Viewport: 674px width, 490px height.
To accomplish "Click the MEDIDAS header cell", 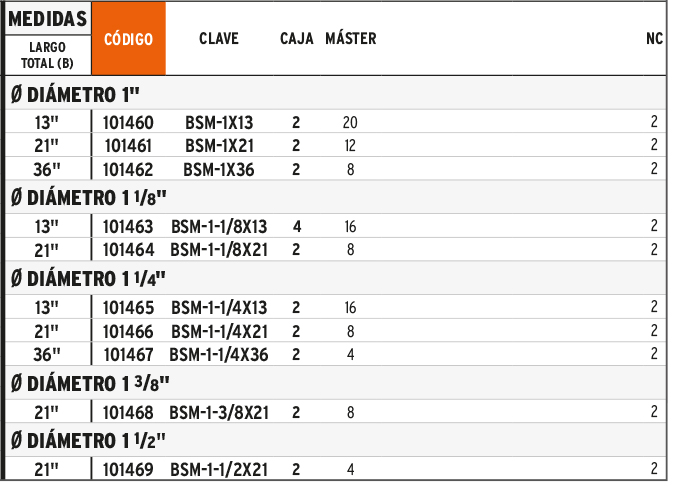I will pos(48,19).
